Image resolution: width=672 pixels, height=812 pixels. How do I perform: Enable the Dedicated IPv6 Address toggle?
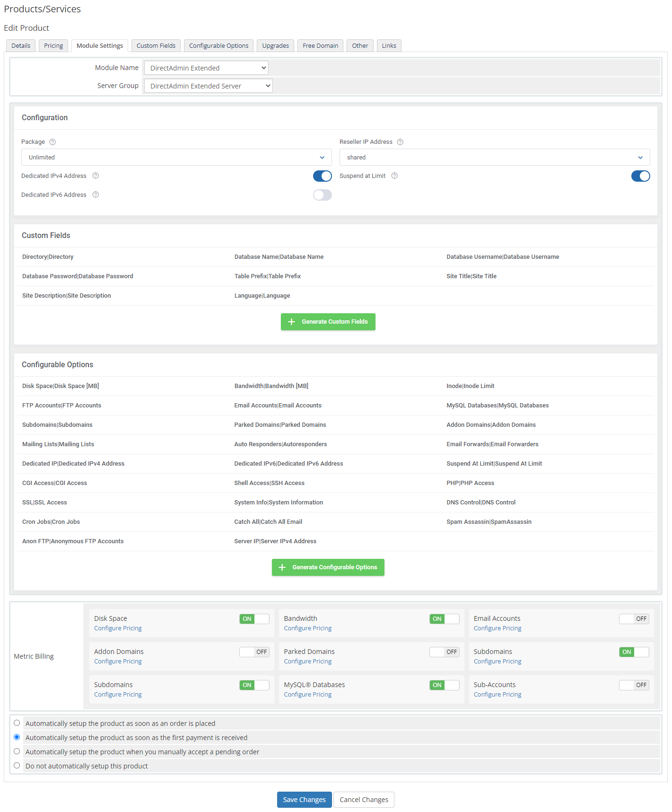322,195
